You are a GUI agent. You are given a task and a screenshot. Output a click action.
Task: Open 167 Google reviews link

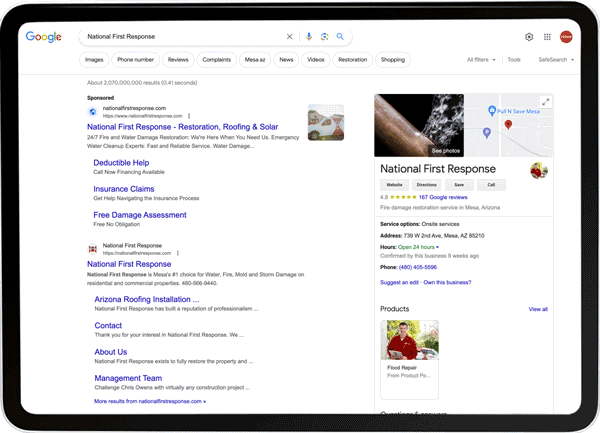tap(443, 197)
